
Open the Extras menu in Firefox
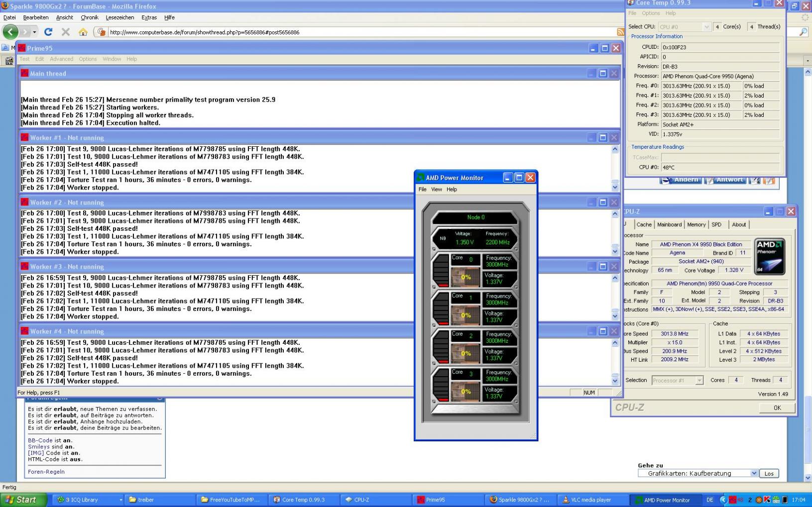point(149,17)
